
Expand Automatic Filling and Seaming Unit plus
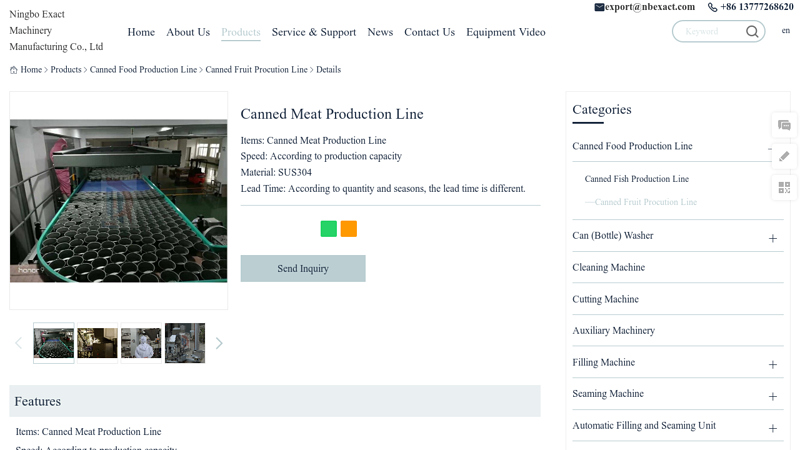pyautogui.click(x=773, y=428)
